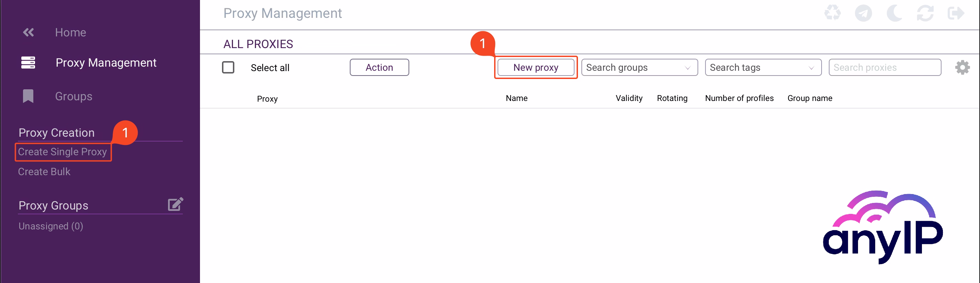Image resolution: width=980 pixels, height=283 pixels.
Task: Toggle selection of all proxies
Action: click(228, 67)
